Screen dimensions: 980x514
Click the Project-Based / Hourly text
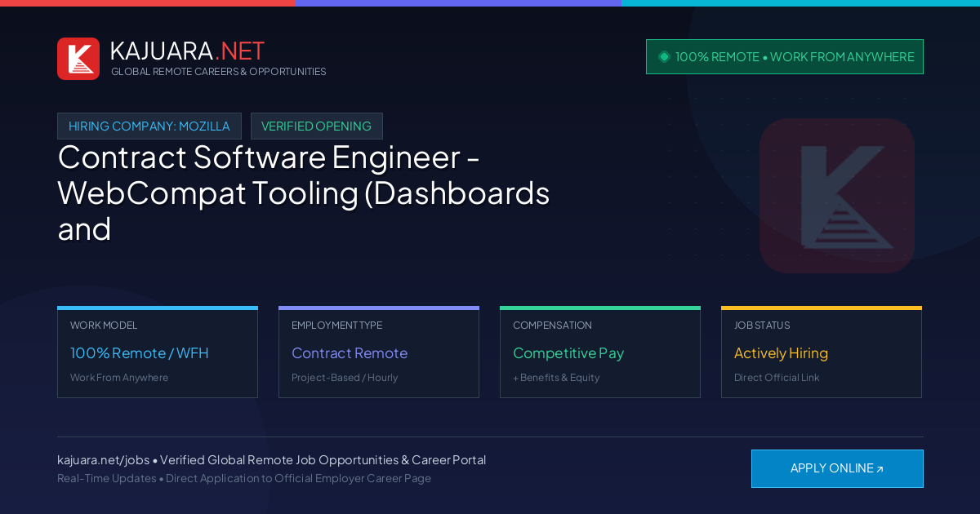click(x=345, y=378)
